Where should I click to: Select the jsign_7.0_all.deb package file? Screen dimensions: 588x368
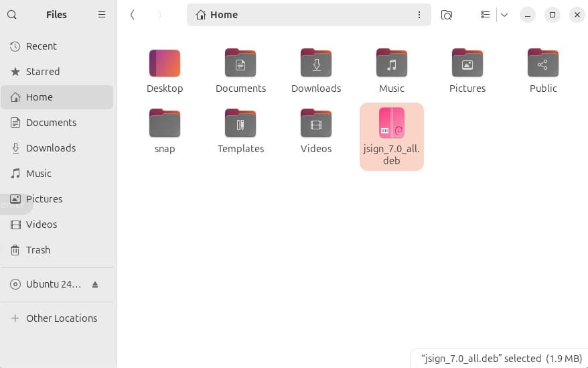point(392,124)
